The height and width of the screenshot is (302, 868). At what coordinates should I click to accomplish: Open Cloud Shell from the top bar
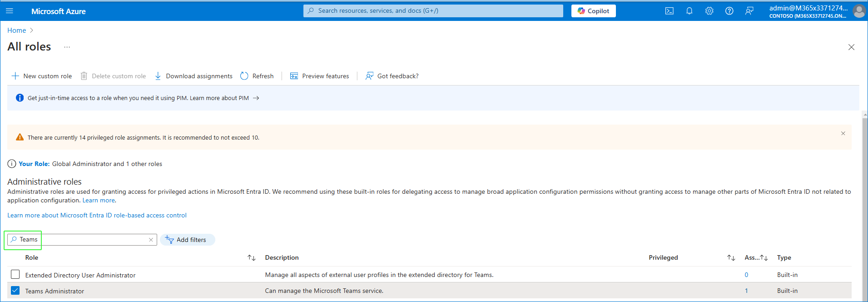click(x=669, y=11)
